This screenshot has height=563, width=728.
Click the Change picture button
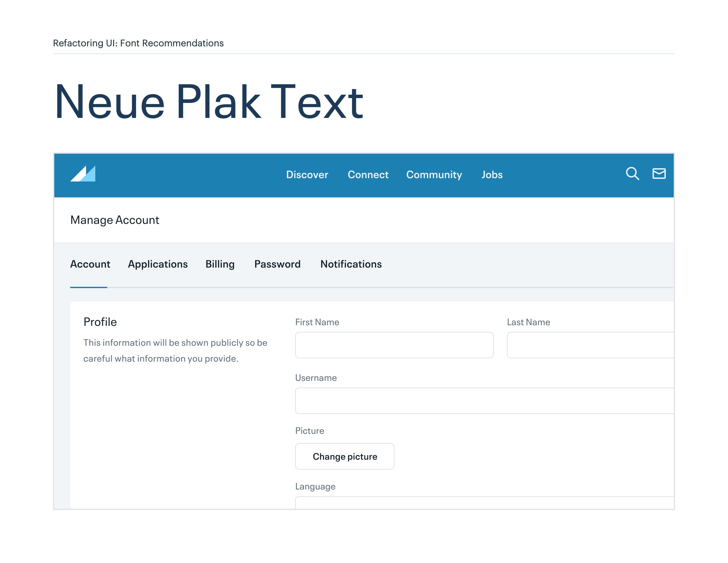[344, 456]
